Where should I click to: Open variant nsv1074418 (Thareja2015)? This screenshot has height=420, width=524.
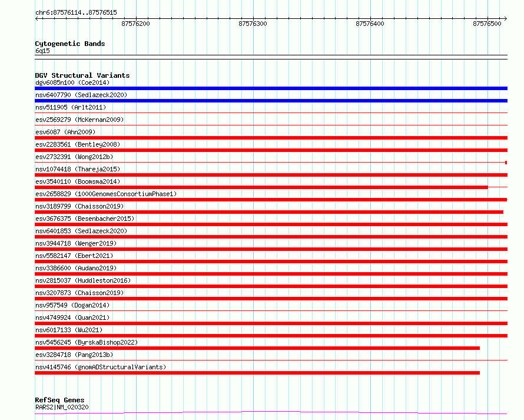78,169
